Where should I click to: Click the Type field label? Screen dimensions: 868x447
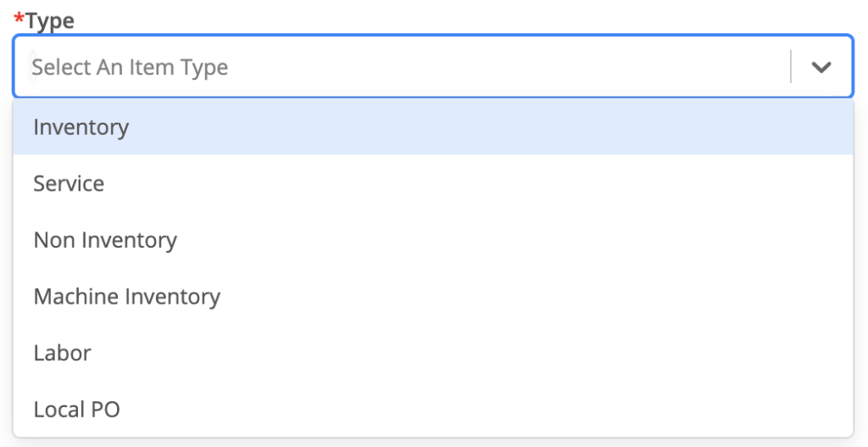click(x=50, y=20)
